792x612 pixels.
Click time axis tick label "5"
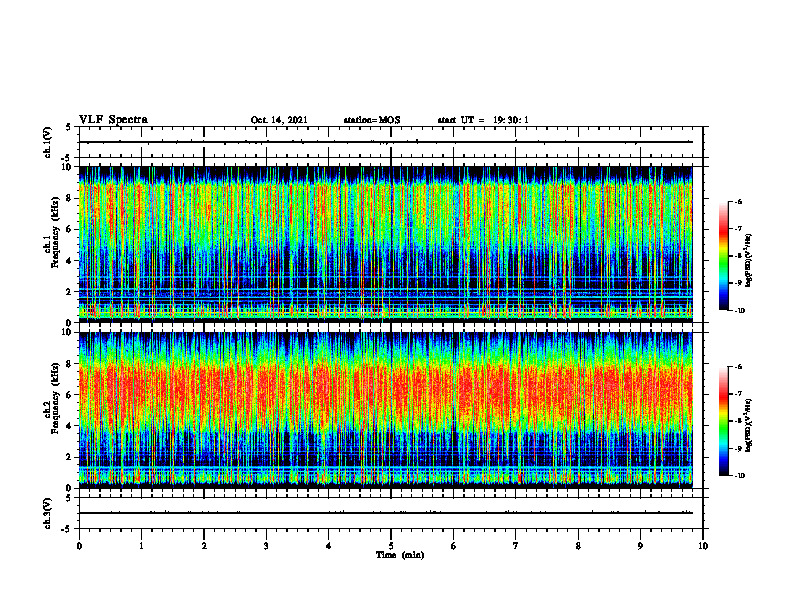click(x=391, y=546)
